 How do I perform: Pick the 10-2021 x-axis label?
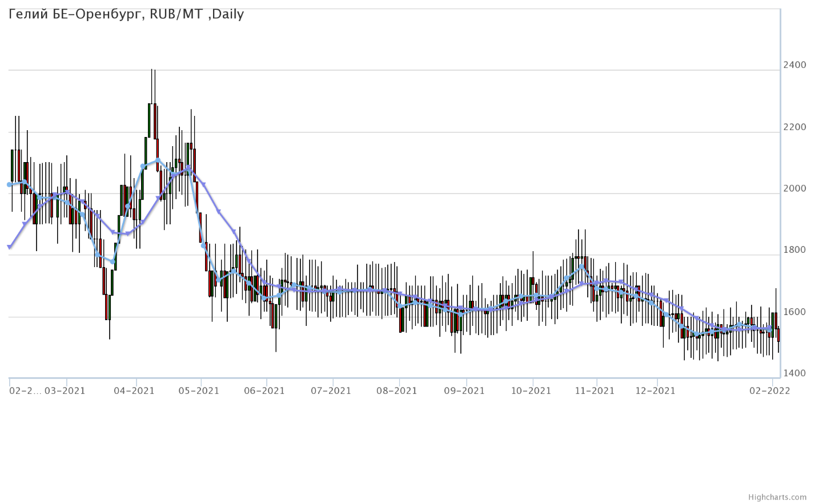[531, 390]
